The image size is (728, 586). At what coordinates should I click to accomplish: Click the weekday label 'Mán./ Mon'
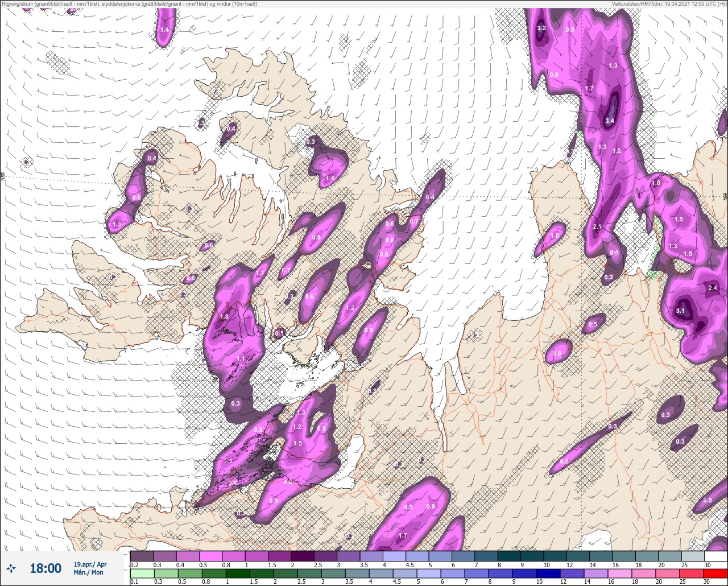pyautogui.click(x=89, y=572)
